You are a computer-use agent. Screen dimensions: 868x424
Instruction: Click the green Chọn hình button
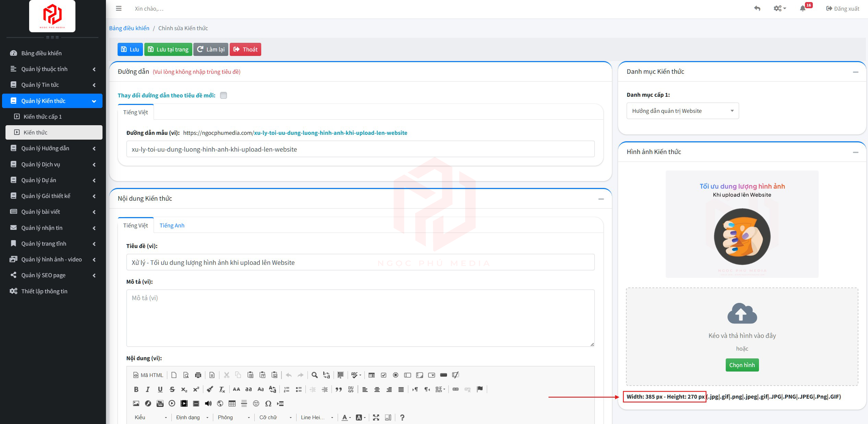point(742,365)
